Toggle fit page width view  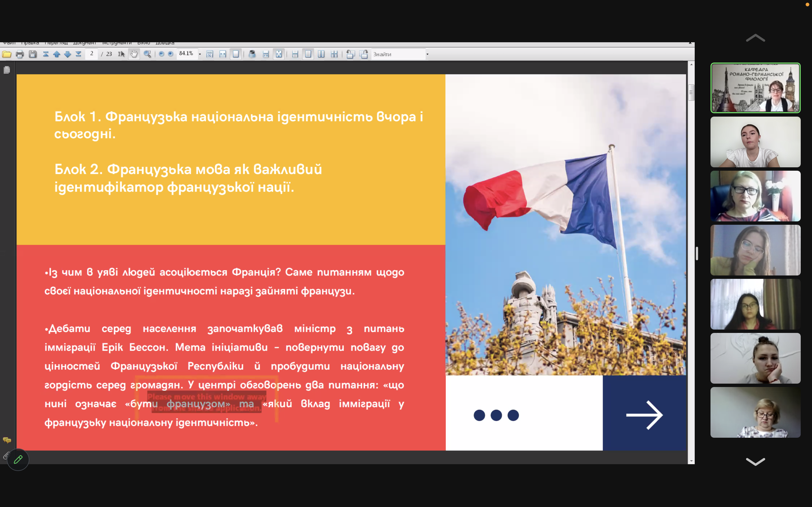coord(223,54)
